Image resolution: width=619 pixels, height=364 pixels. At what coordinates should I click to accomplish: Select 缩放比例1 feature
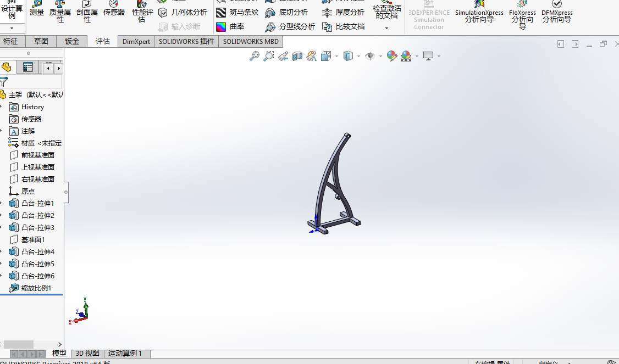30,288
